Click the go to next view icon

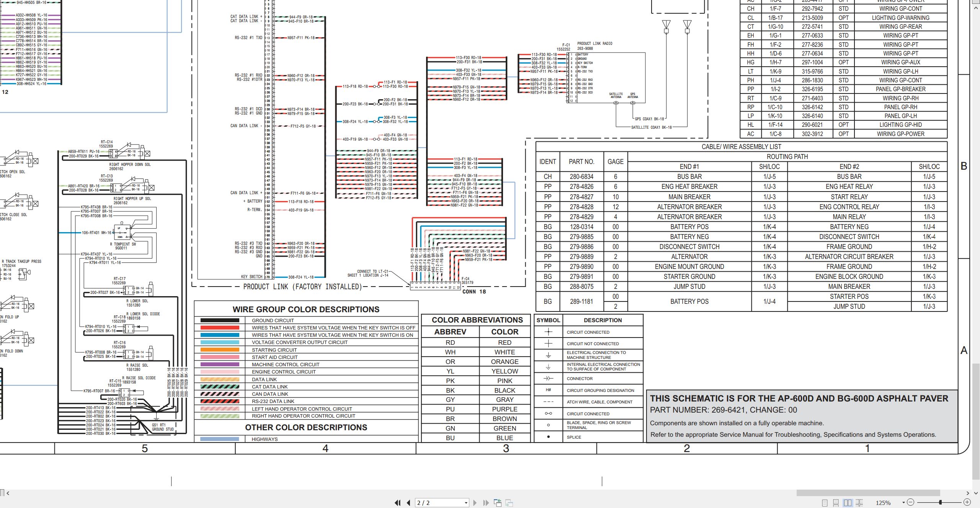point(509,503)
